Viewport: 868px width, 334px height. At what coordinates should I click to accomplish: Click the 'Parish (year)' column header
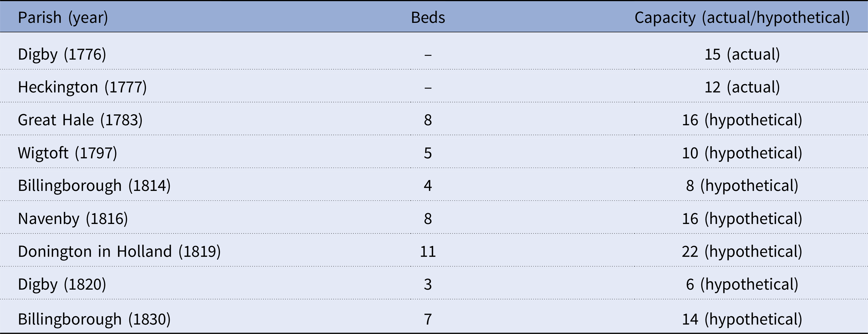[x=63, y=18]
